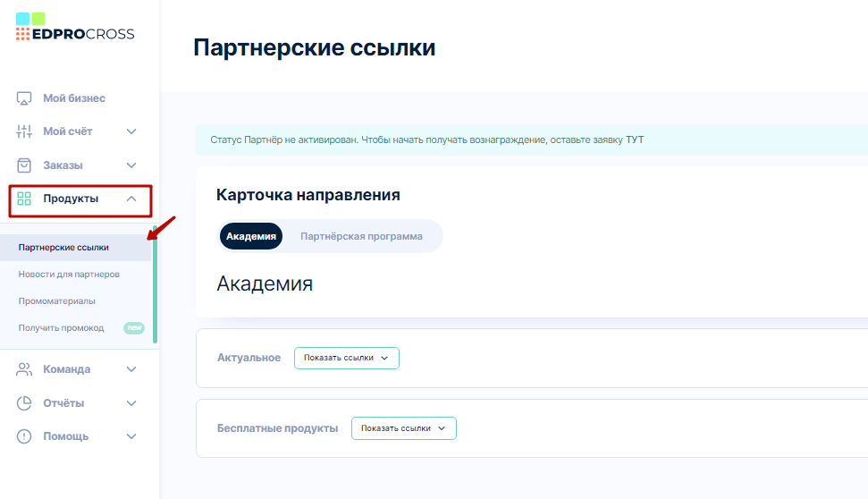Screen dimensions: 868x499
Task: Click the sidebar submenu green scrollbar
Action: tap(155, 285)
